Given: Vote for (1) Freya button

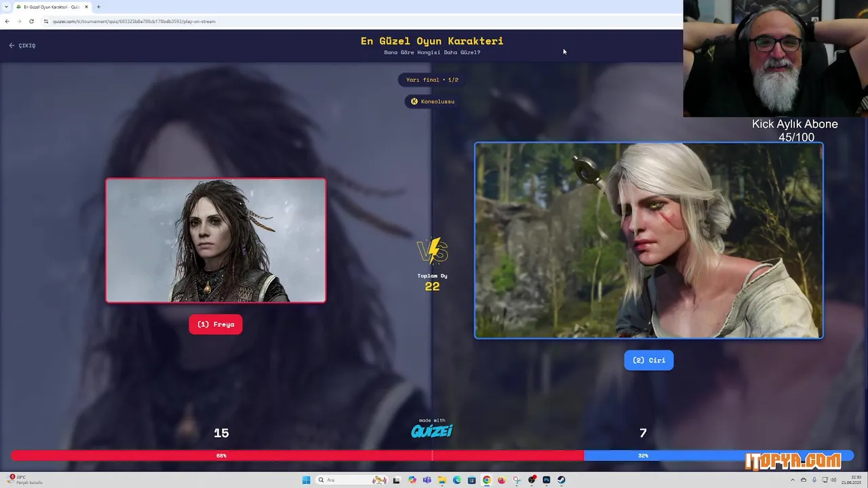Looking at the screenshot, I should point(216,324).
